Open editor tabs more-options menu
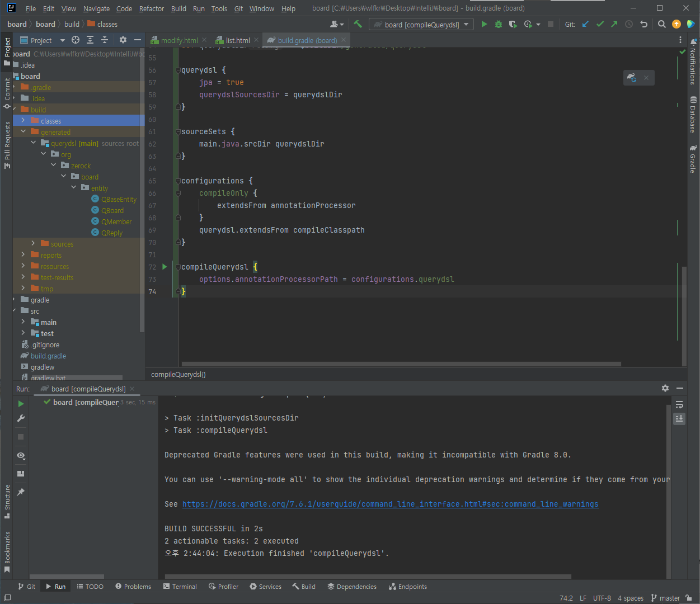700x604 pixels. [x=680, y=40]
